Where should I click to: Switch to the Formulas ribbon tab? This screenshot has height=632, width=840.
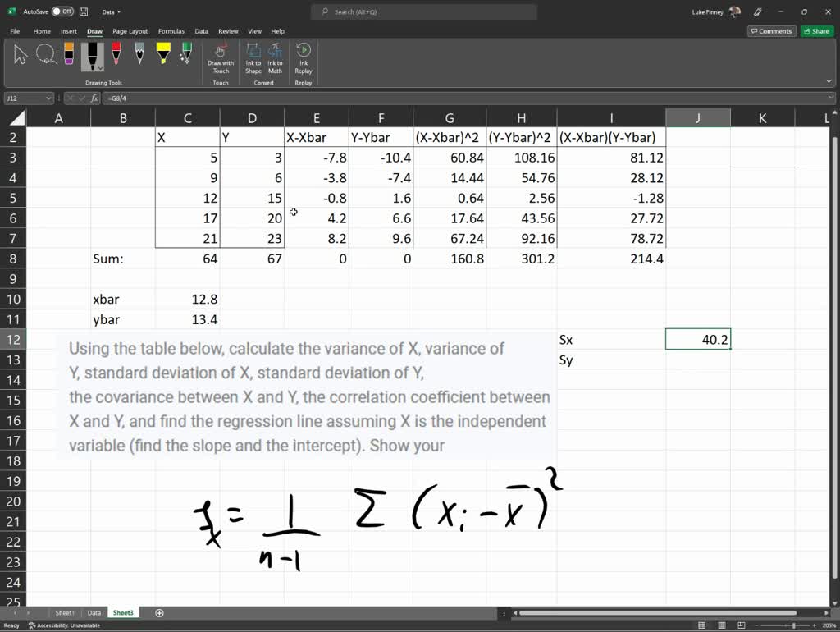(x=171, y=30)
